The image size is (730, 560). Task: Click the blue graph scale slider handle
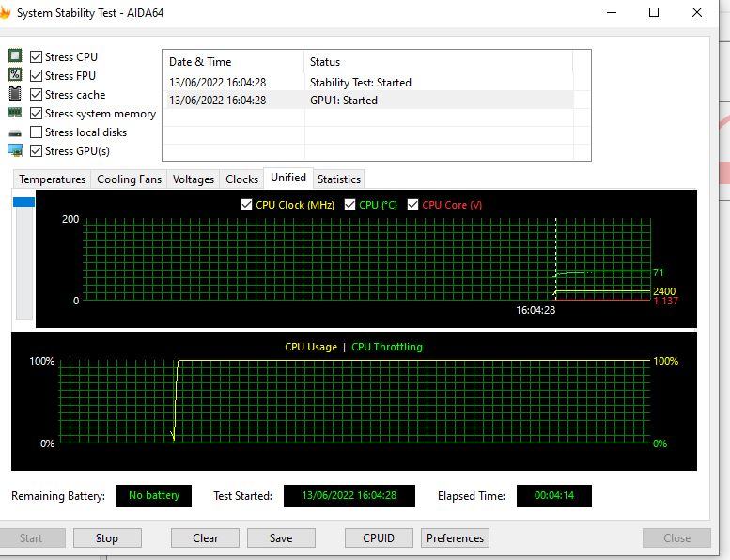pos(23,202)
